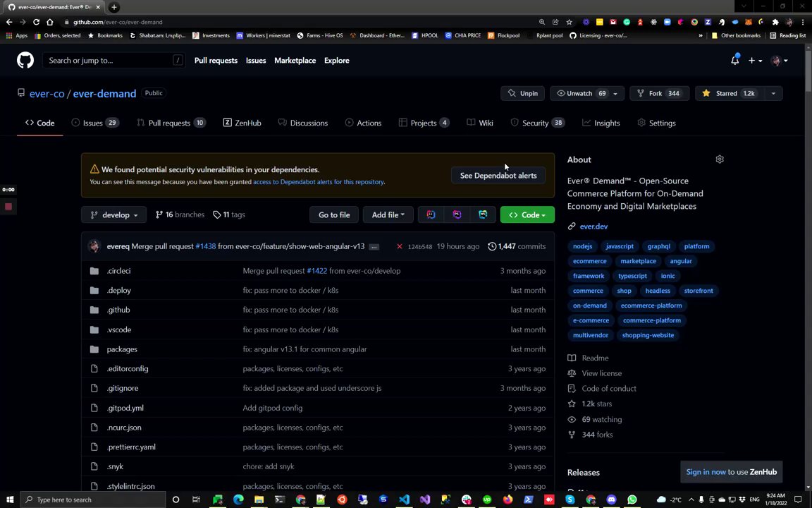
Task: Unstar the repository with Starred button
Action: pos(730,93)
